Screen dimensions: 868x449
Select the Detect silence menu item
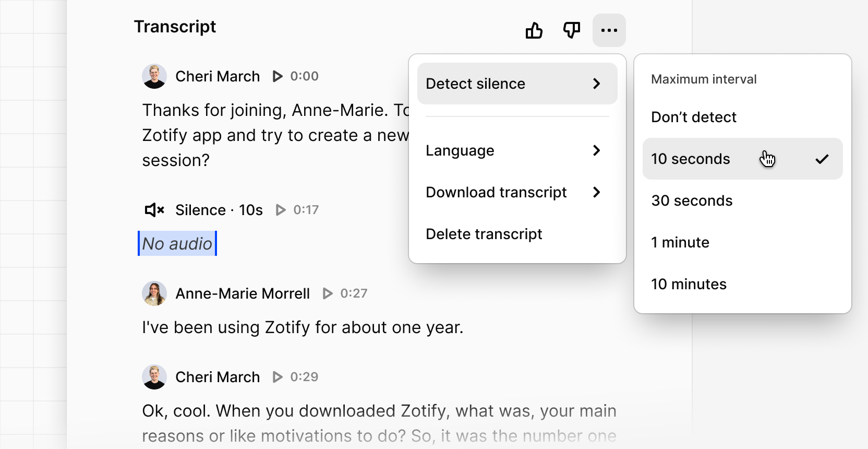(475, 84)
